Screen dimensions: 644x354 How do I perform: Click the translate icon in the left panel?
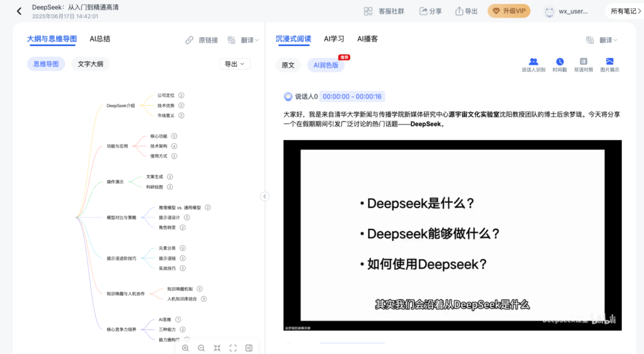[231, 40]
